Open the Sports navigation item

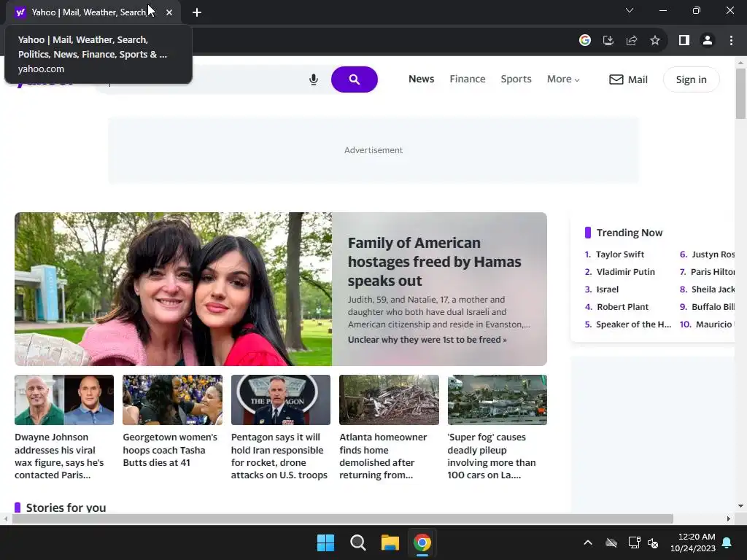(x=516, y=79)
